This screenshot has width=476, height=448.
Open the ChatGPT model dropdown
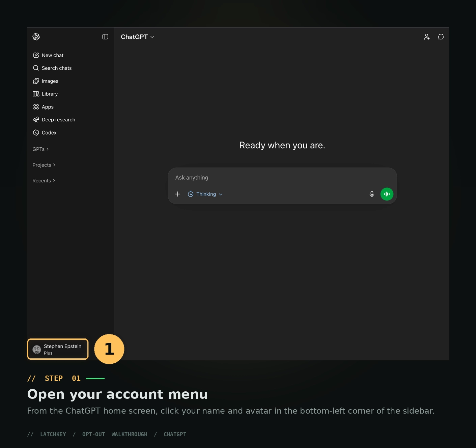point(137,37)
